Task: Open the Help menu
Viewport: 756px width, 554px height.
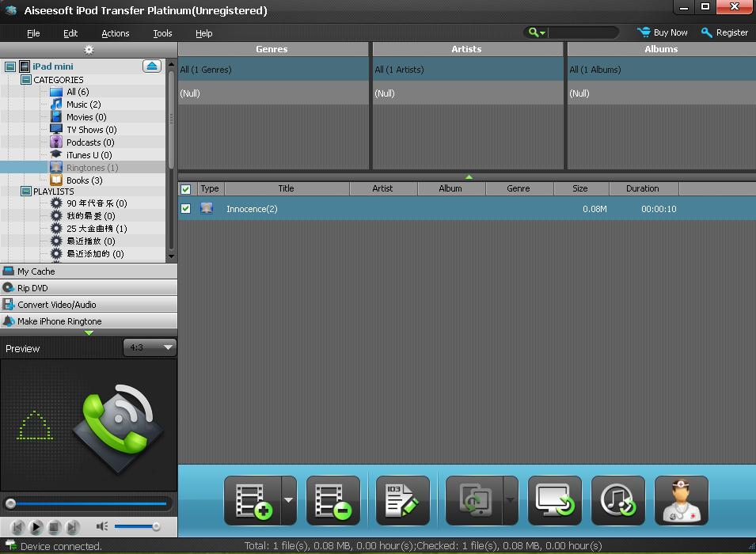Action: pyautogui.click(x=204, y=33)
